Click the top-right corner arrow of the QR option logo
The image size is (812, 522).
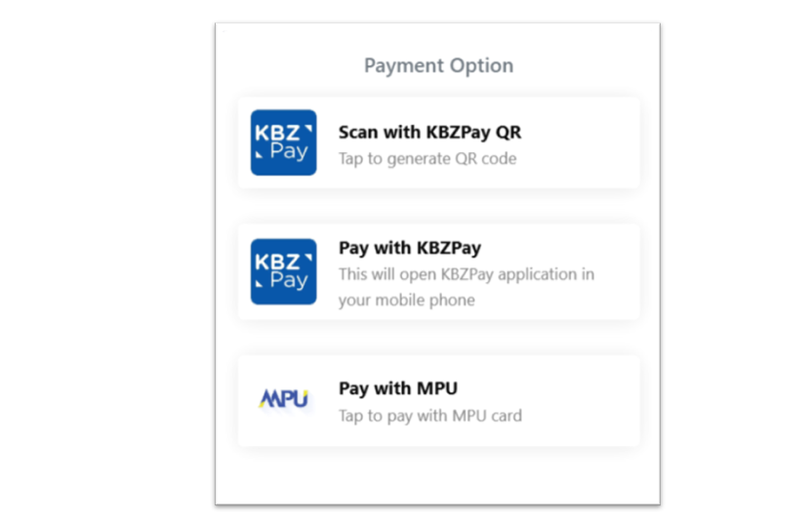308,129
